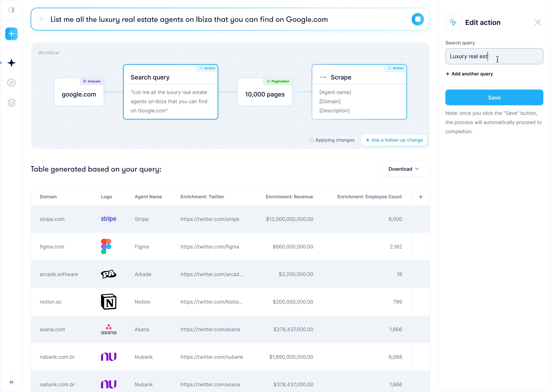Click the M user avatar
The width and height of the screenshot is (551, 392).
click(11, 382)
